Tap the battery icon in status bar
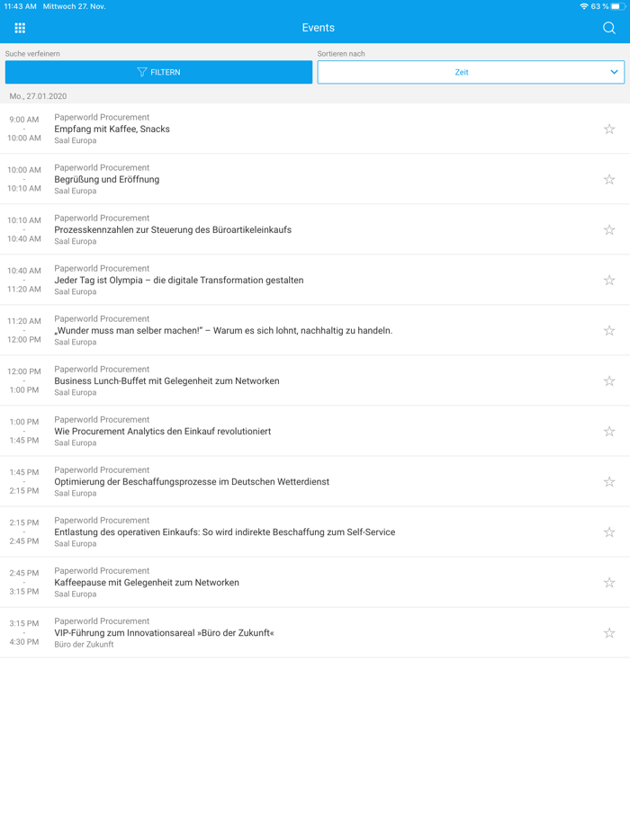Screen dimensions: 630x840 tap(617, 6)
